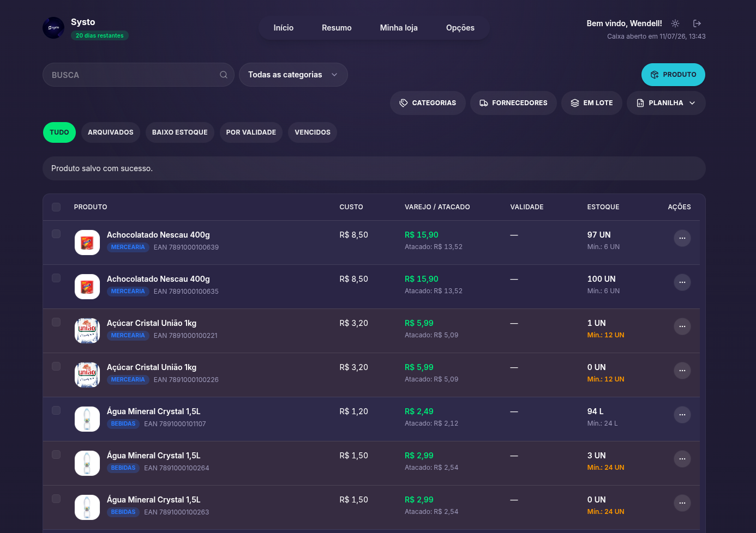Open the Fornecedores button
The image size is (756, 533).
[513, 103]
